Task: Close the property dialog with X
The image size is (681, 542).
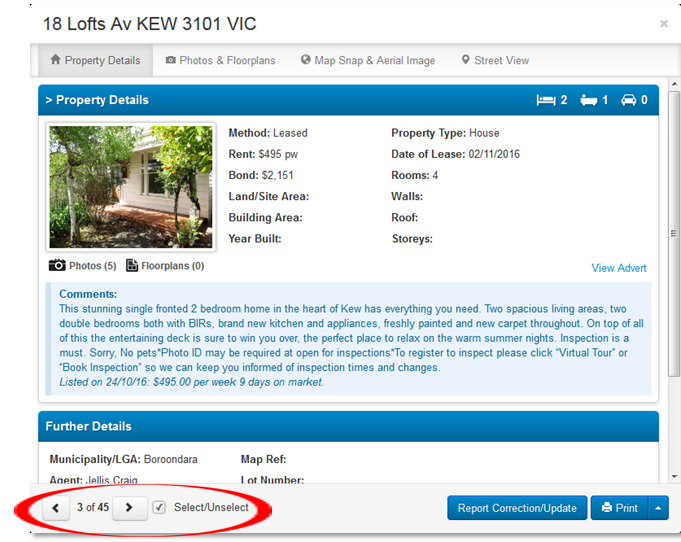Action: [x=664, y=24]
